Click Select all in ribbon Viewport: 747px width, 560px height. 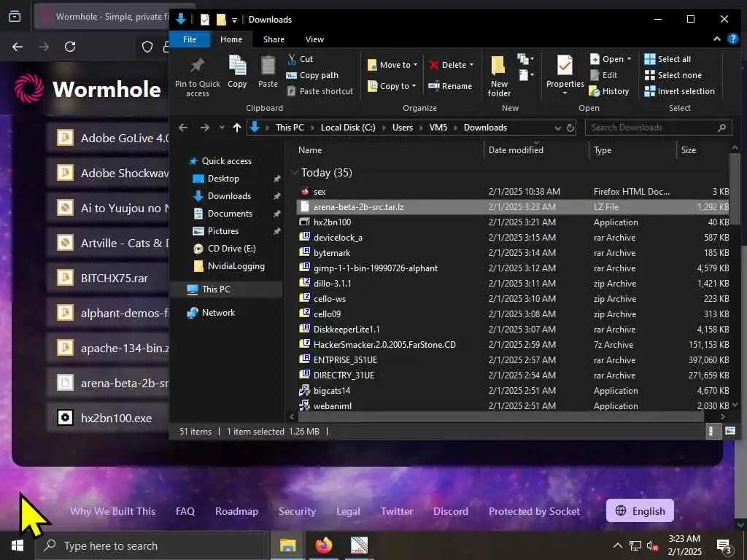tap(667, 59)
